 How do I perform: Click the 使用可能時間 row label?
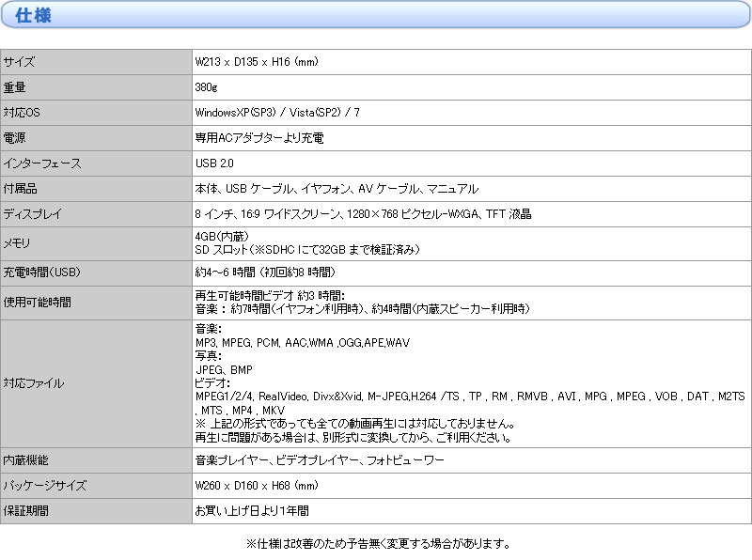(37, 303)
